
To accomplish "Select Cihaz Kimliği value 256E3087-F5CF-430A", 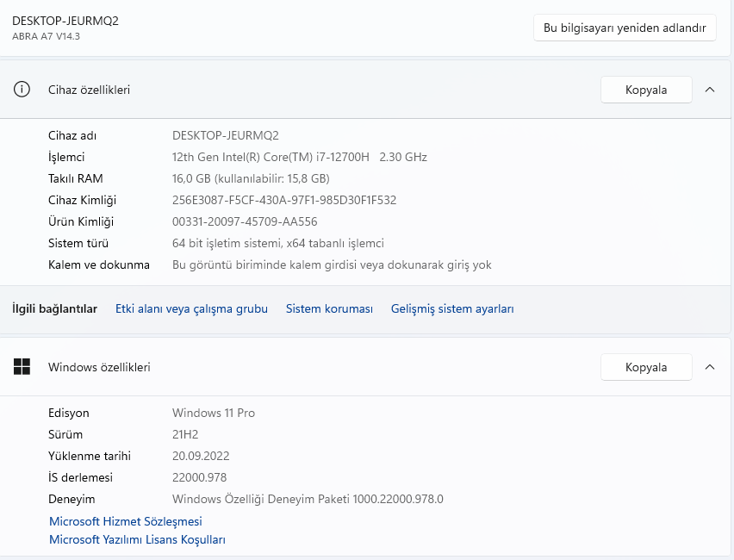I will pyautogui.click(x=284, y=200).
